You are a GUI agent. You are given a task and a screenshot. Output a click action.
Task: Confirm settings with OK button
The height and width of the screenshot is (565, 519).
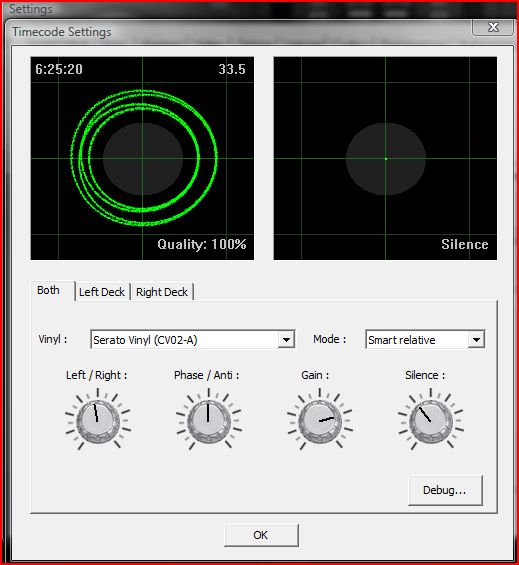click(261, 535)
